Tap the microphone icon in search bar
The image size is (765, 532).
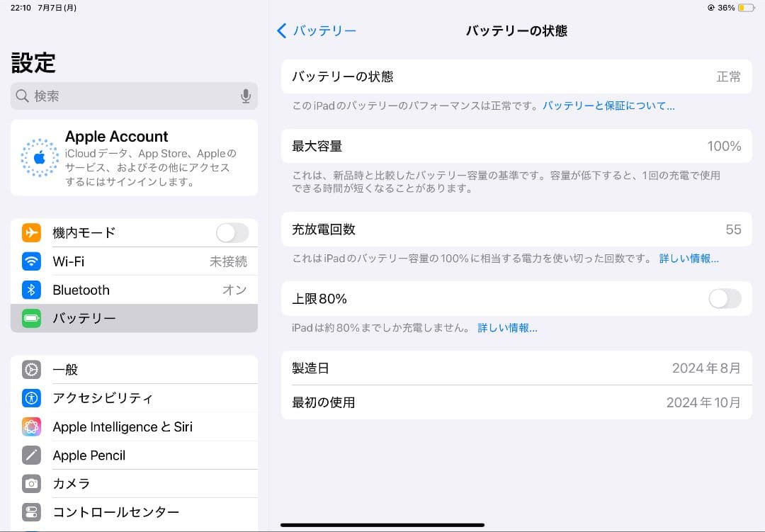click(246, 96)
